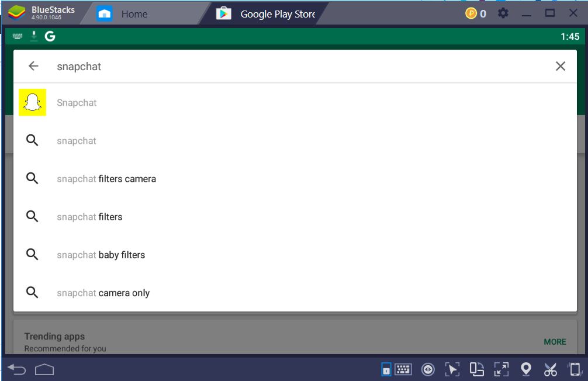The height and width of the screenshot is (381, 588).
Task: Select 'snapchat filters camera' suggestion
Action: [x=295, y=179]
